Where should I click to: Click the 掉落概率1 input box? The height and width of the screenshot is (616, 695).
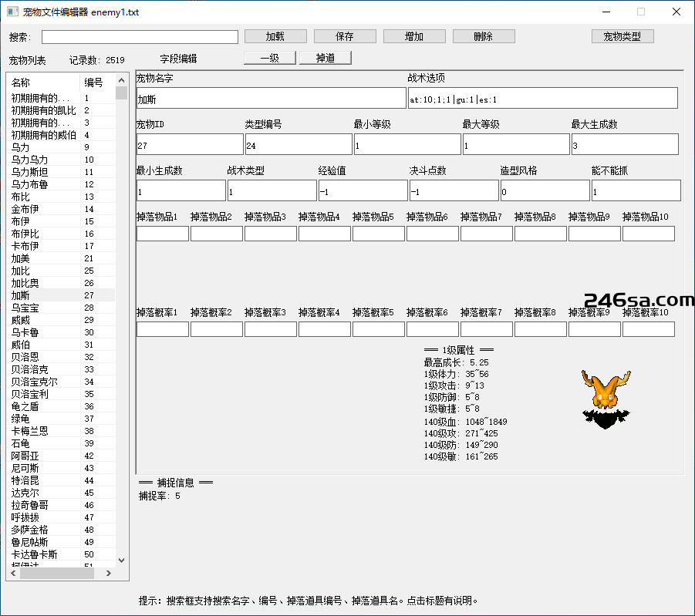coord(163,329)
